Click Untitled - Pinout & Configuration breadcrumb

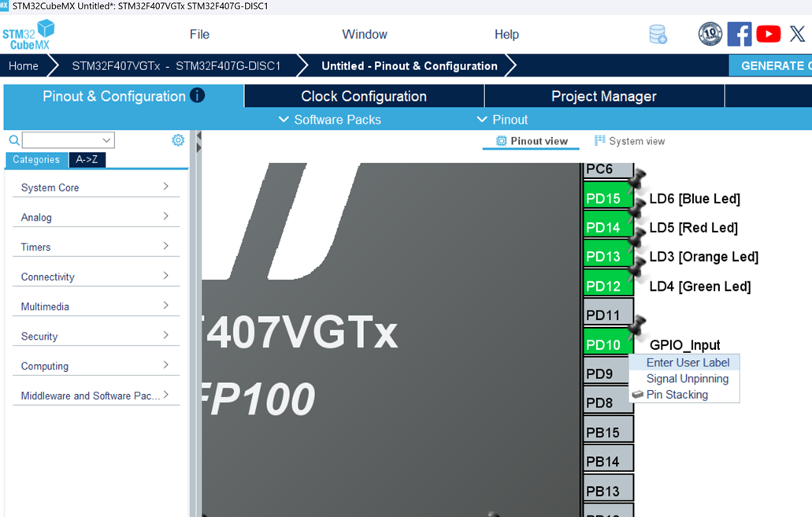pyautogui.click(x=409, y=65)
